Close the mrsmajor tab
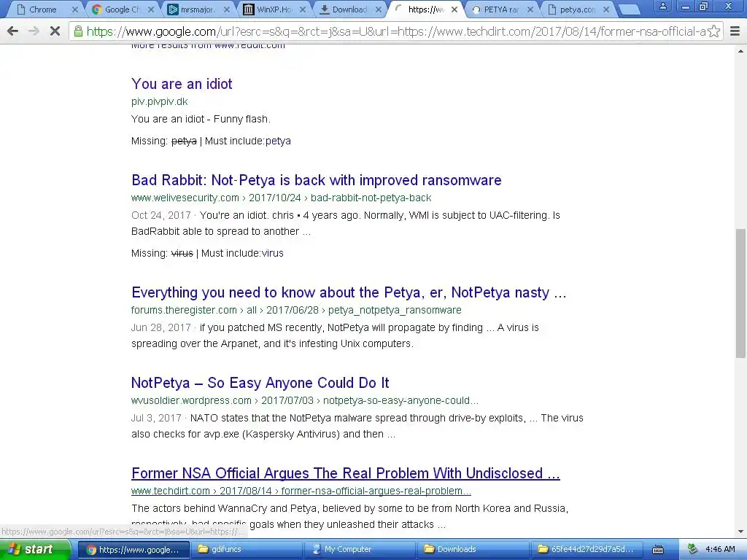747x560 pixels. (227, 9)
